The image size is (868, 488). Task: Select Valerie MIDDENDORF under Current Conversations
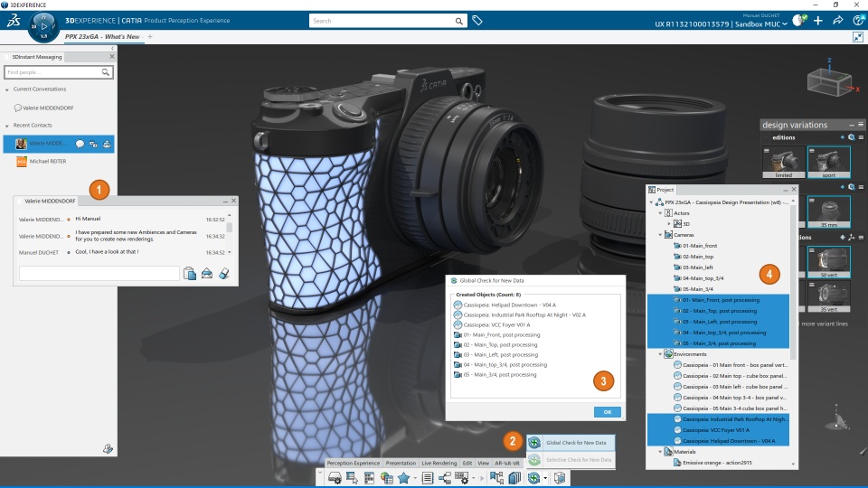click(48, 108)
